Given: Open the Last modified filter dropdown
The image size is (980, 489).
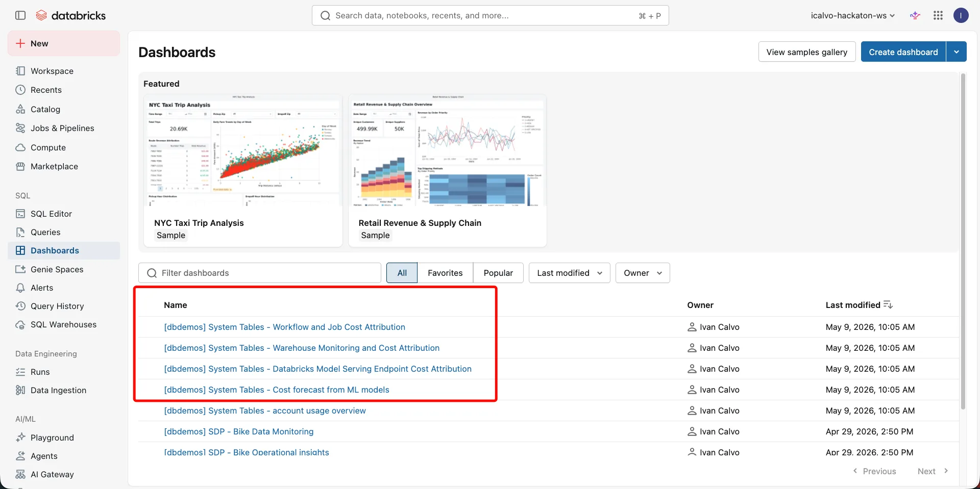Looking at the screenshot, I should [570, 273].
